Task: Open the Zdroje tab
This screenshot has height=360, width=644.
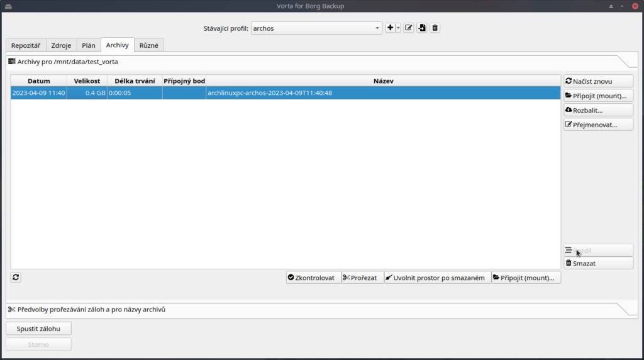Action: pyautogui.click(x=62, y=45)
